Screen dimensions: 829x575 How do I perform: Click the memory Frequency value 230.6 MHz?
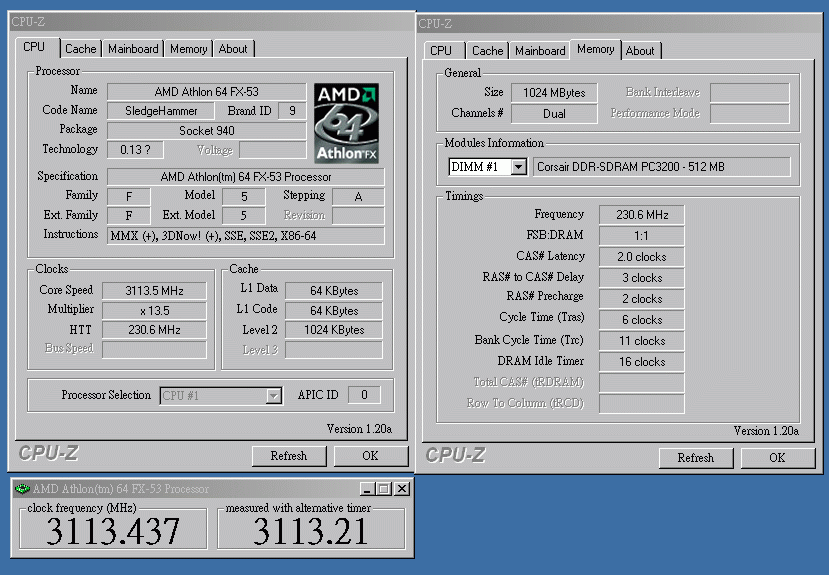[642, 215]
